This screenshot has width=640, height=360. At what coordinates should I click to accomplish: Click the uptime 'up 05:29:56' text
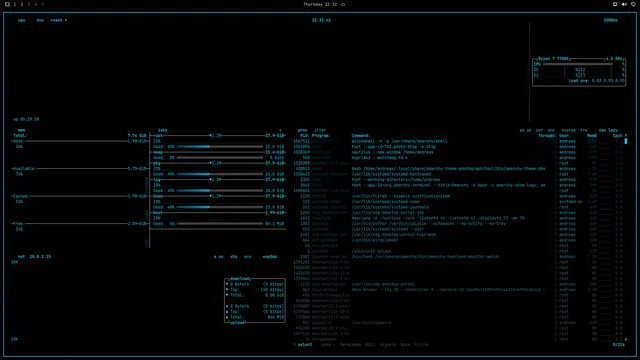(x=26, y=119)
